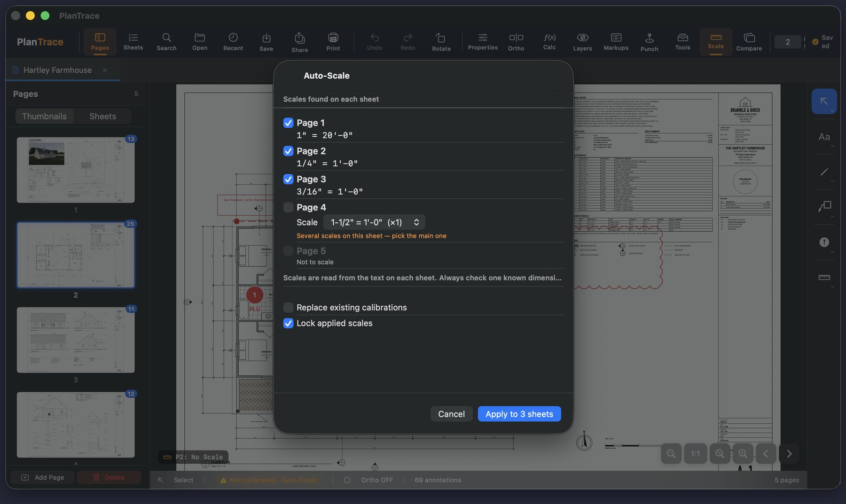The width and height of the screenshot is (846, 504).
Task: Click the Add Page button
Action: 43,477
